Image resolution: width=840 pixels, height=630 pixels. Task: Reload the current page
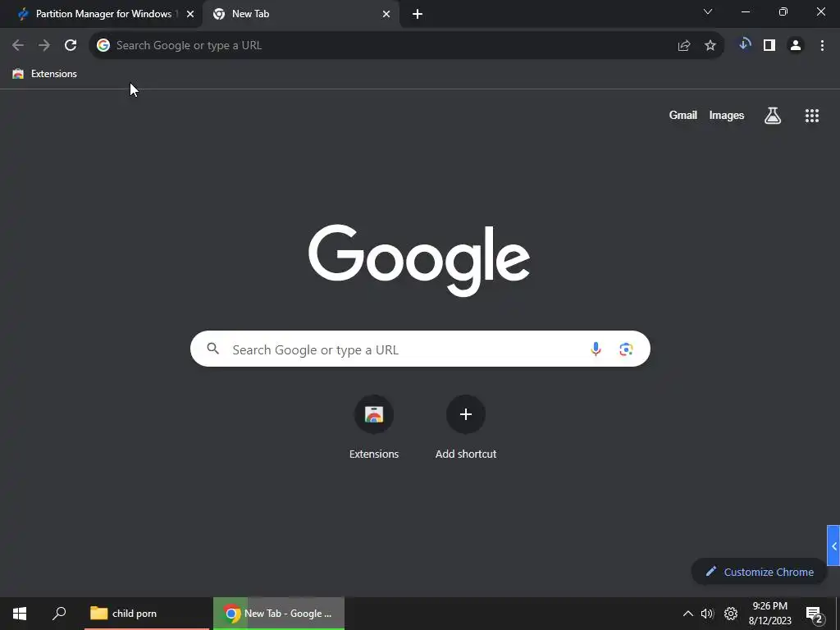tap(71, 46)
